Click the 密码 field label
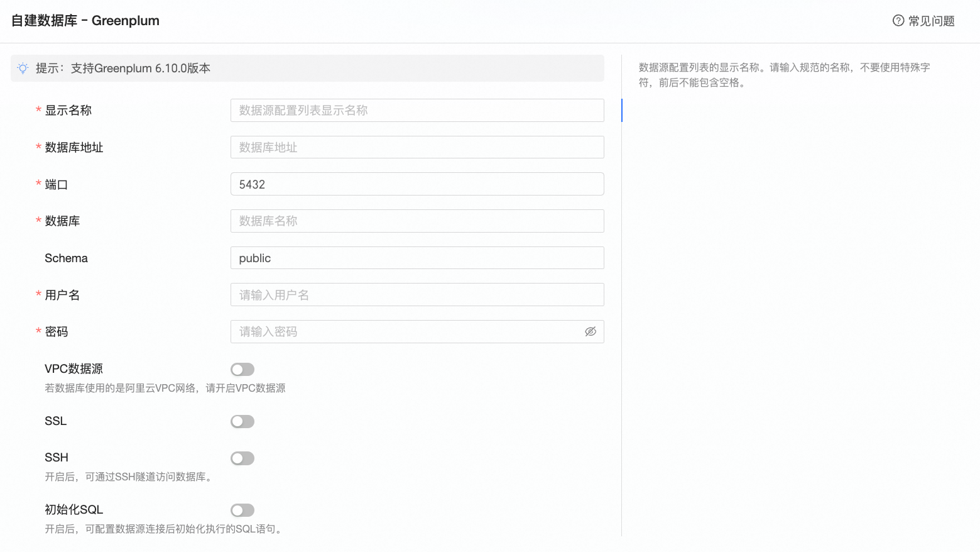This screenshot has height=552, width=980. [x=57, y=331]
